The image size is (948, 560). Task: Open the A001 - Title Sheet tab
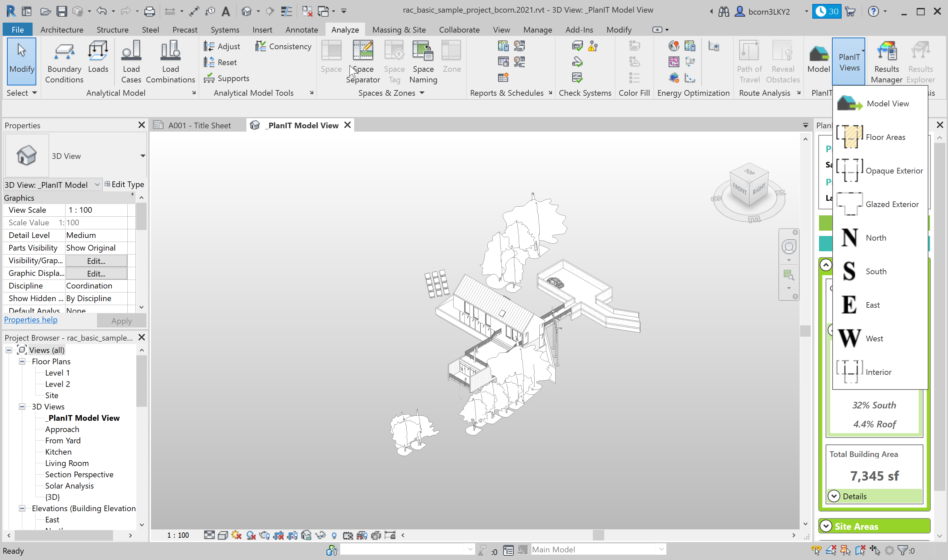click(x=199, y=125)
